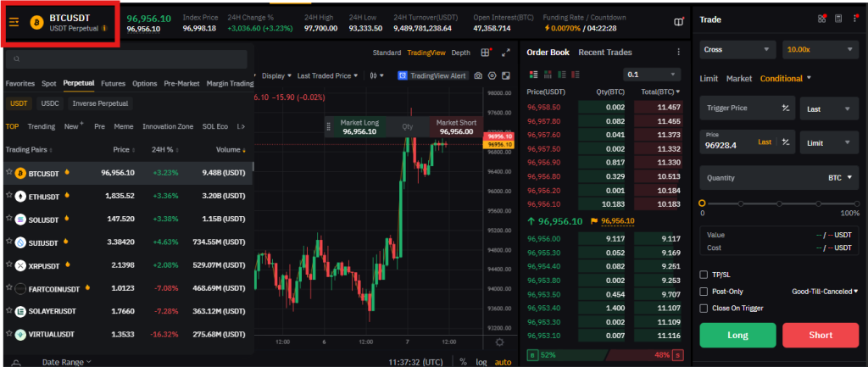The width and height of the screenshot is (868, 367).
Task: Click the chart layout grid icon
Action: pyautogui.click(x=486, y=53)
